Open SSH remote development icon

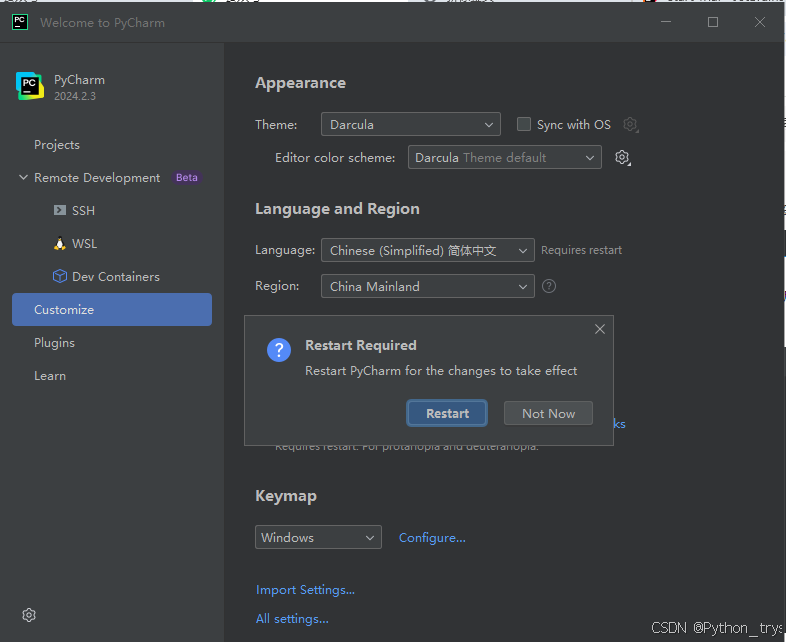(60, 210)
